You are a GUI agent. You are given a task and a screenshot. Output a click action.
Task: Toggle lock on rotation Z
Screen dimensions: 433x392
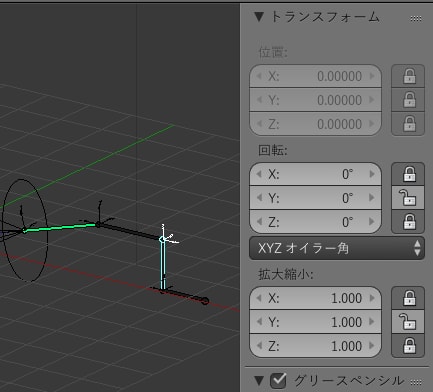click(x=408, y=222)
